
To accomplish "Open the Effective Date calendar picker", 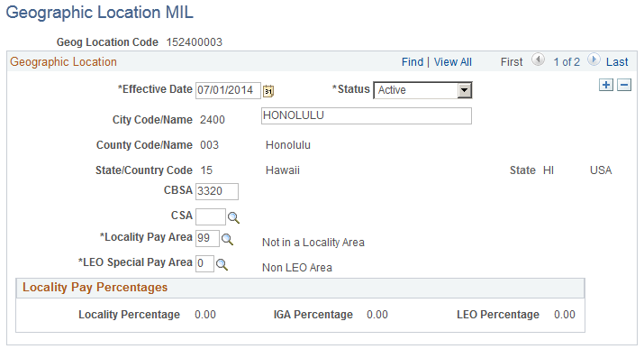I will (x=268, y=90).
